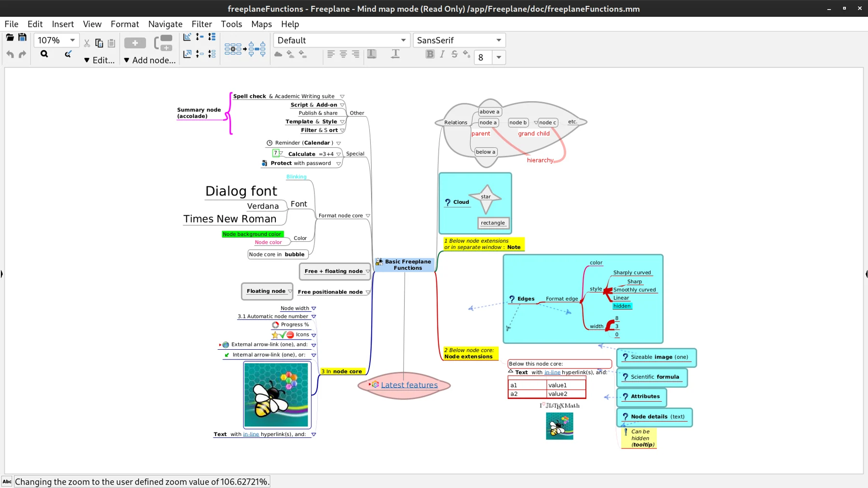868x488 pixels.
Task: Click the new summary node icon
Action: pyautogui.click(x=163, y=43)
